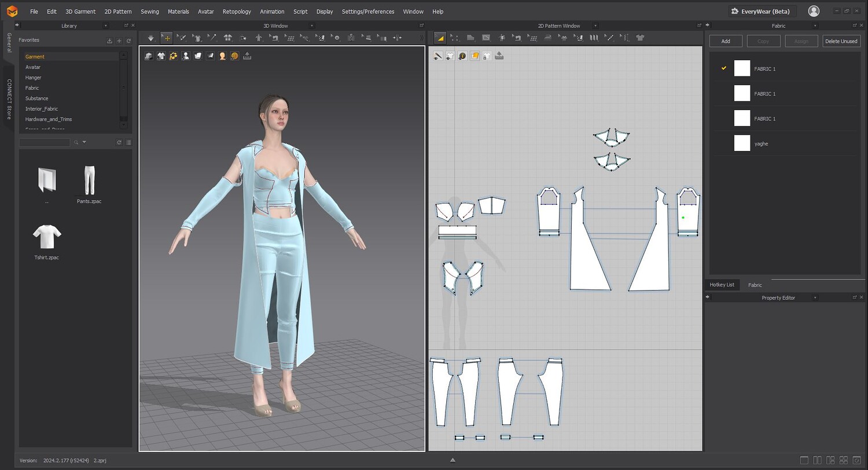Click the Simulate arrow icon in 3D toolbar
The width and height of the screenshot is (868, 470).
(x=151, y=38)
